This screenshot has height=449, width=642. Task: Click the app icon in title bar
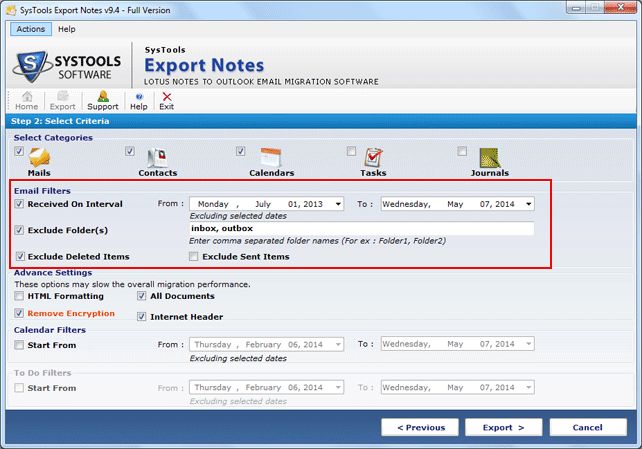click(x=11, y=10)
